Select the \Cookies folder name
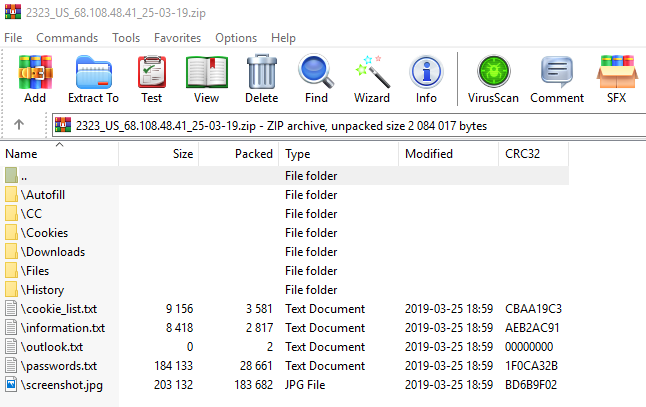 click(44, 233)
